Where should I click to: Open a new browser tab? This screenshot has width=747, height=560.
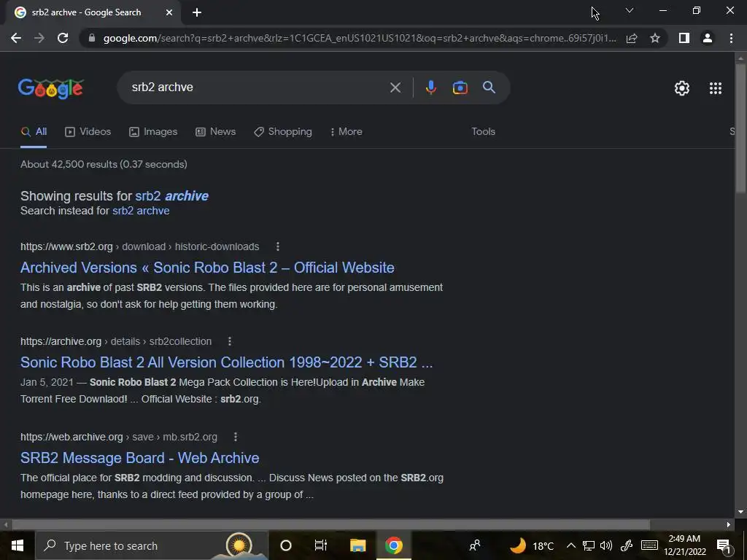point(197,12)
